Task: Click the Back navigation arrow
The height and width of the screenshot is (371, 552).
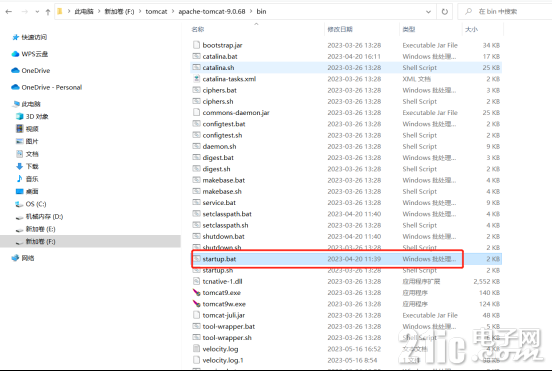Action: [9, 12]
